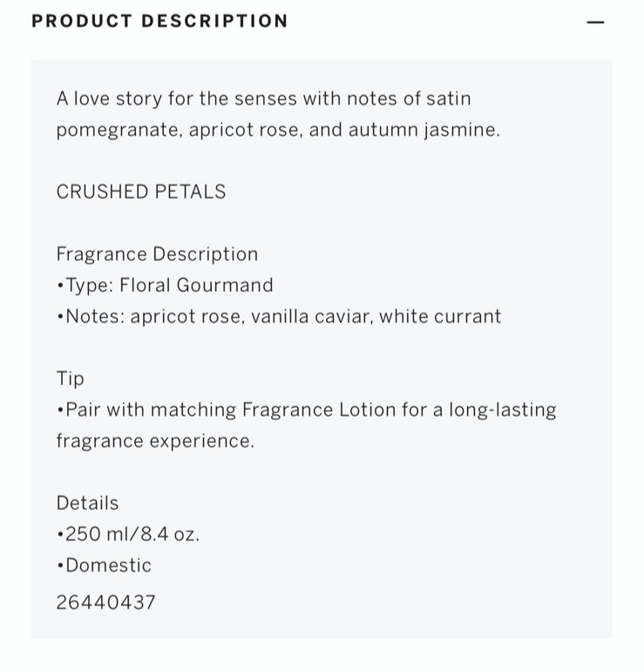Click the 250 ml/8.4 oz. size line
644x672 pixels.
click(129, 534)
